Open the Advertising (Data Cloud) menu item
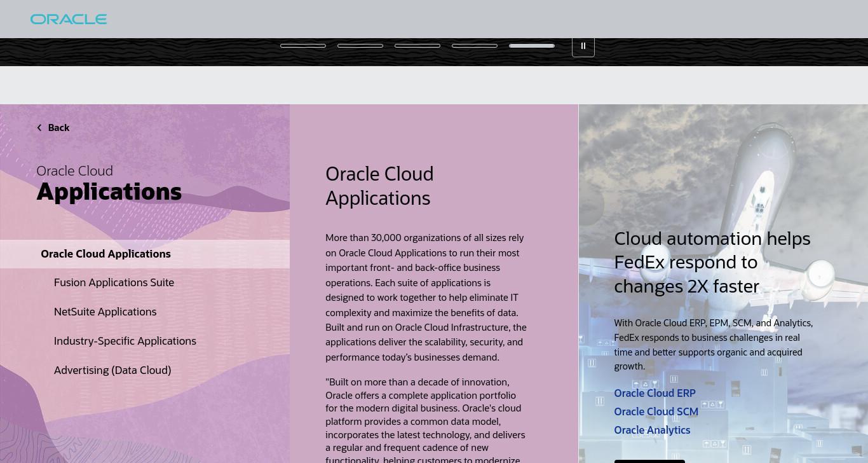Screen dimensions: 868x463 point(112,370)
